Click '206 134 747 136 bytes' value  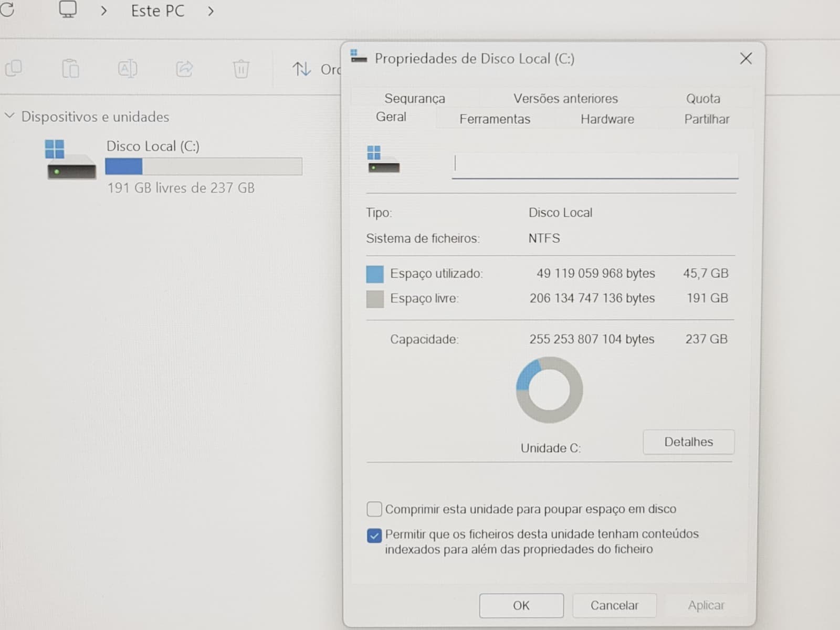[592, 298]
